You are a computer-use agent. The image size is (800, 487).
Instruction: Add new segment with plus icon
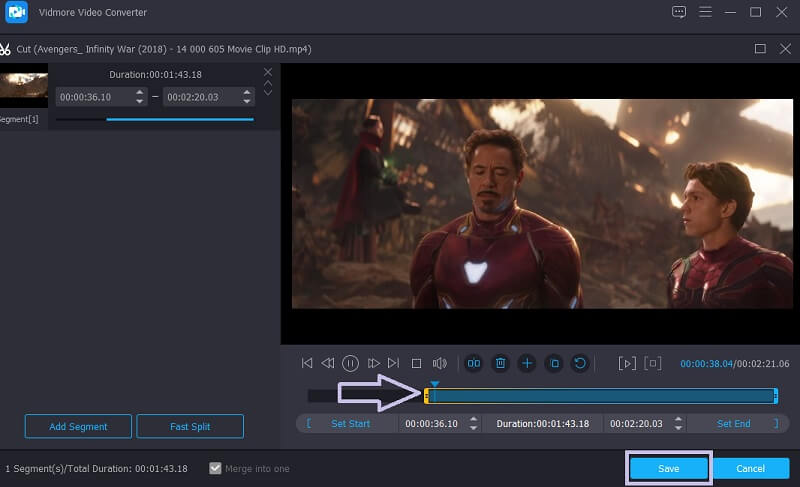tap(527, 363)
